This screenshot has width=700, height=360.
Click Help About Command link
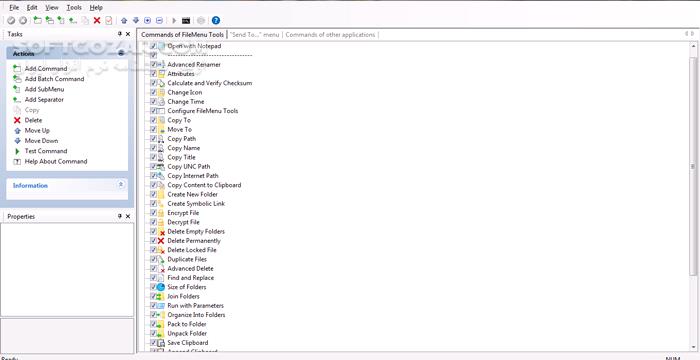coord(56,161)
